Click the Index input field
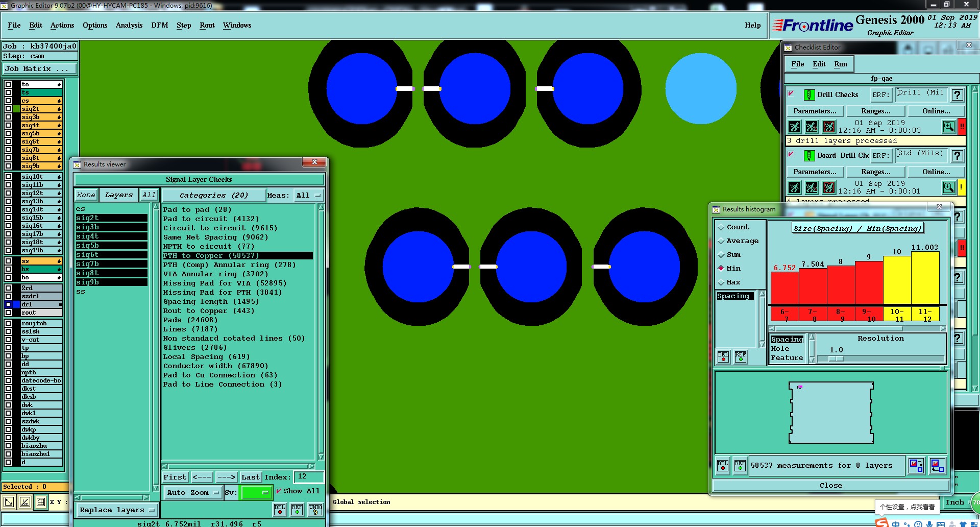 pos(309,477)
